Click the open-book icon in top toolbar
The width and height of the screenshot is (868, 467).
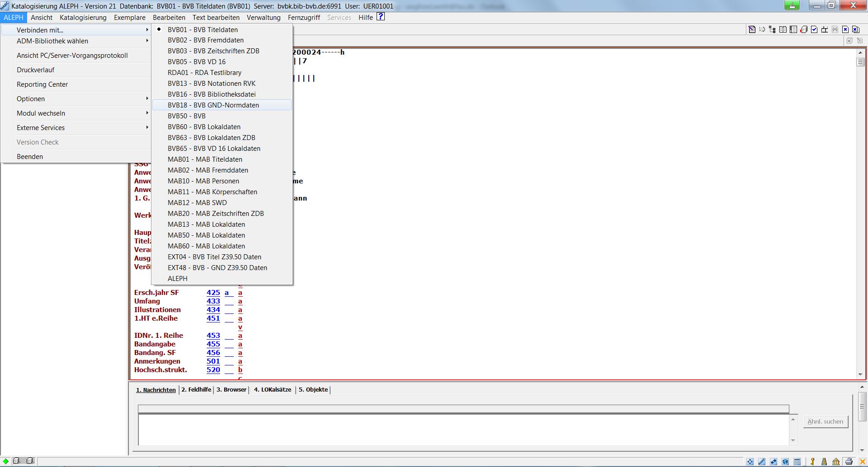click(783, 30)
